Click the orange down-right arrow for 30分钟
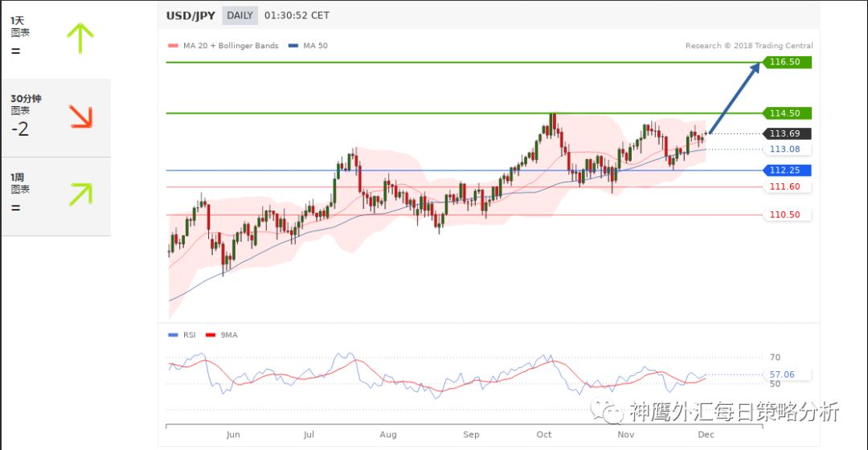This screenshot has width=868, height=450. tap(81, 117)
